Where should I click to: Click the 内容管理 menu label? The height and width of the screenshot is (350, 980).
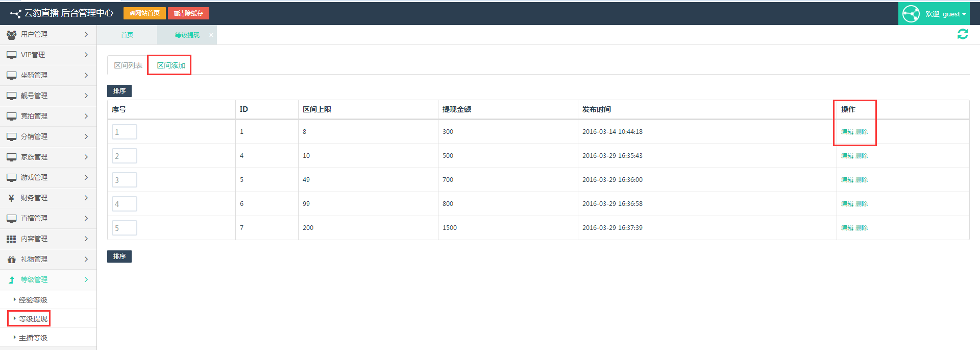pos(34,239)
